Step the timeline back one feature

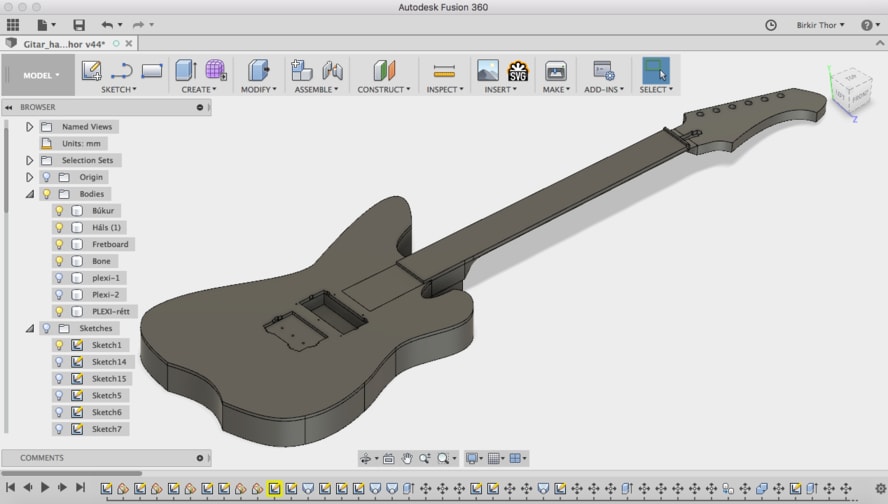point(28,487)
